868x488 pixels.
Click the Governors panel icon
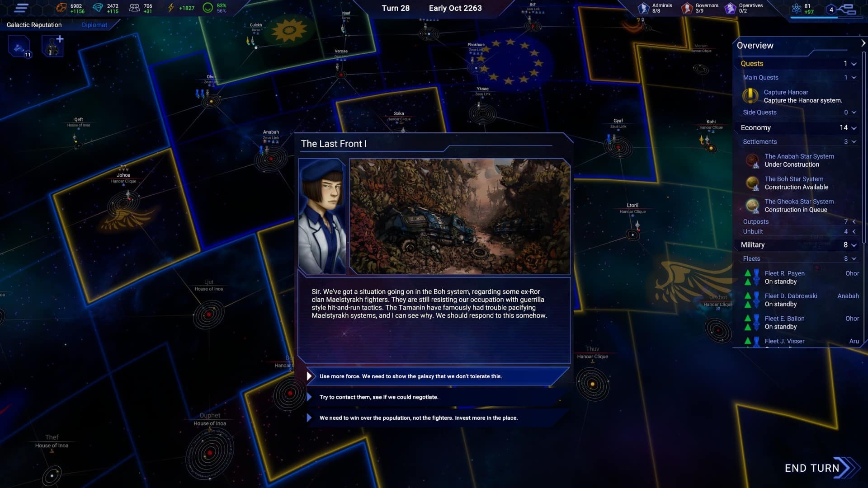click(x=688, y=8)
